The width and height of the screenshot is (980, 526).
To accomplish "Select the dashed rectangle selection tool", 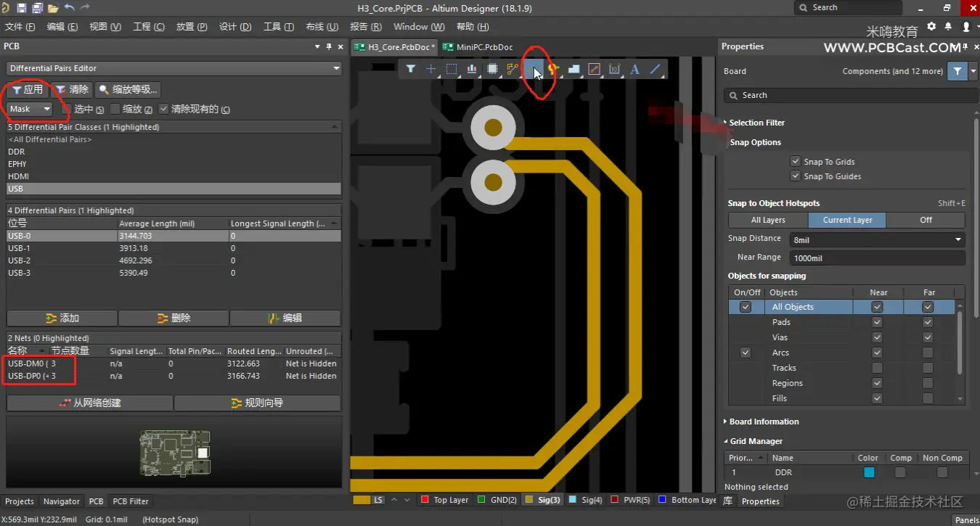I will [x=452, y=70].
